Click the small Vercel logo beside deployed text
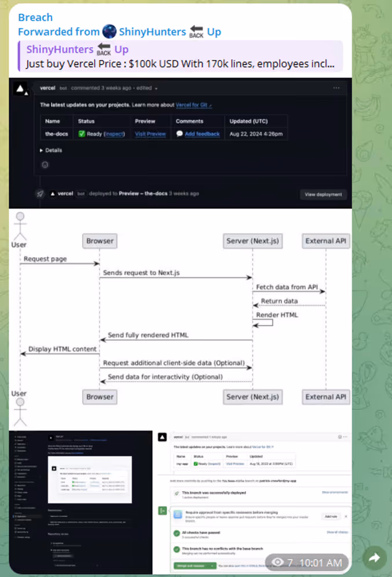 pyautogui.click(x=53, y=193)
